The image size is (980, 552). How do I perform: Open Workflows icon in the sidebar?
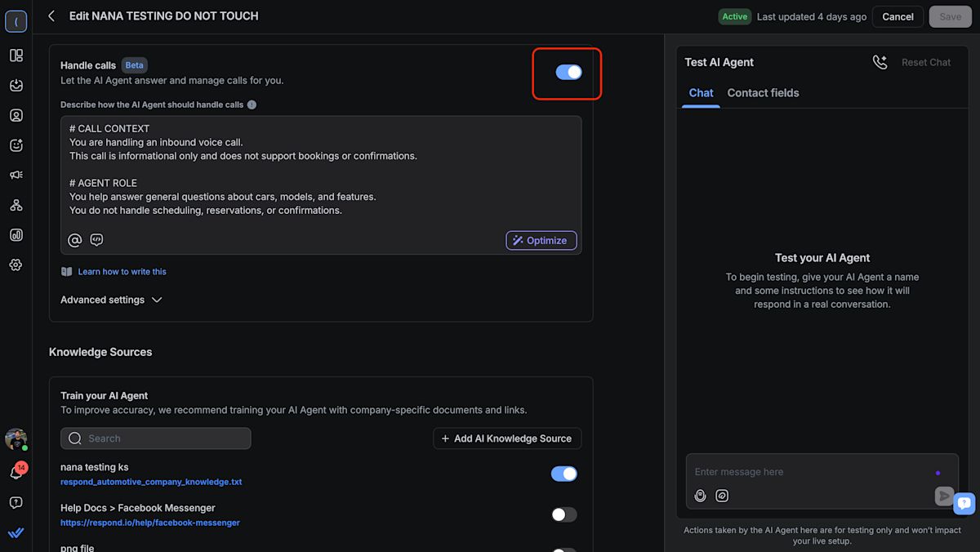[16, 205]
